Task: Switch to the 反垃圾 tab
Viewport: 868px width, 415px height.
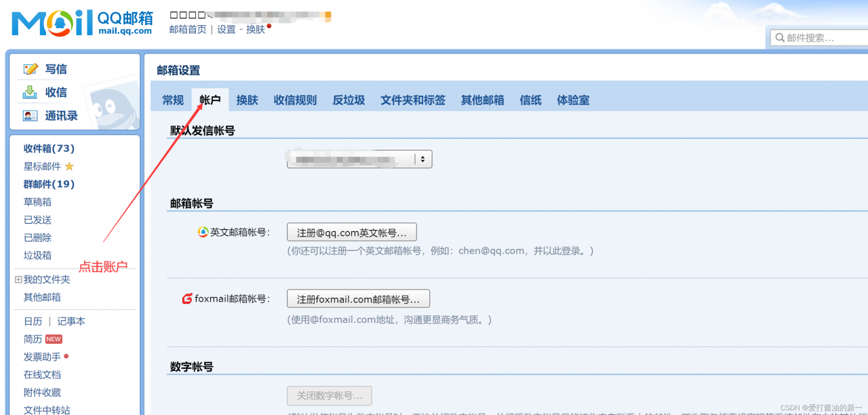Action: click(x=349, y=100)
